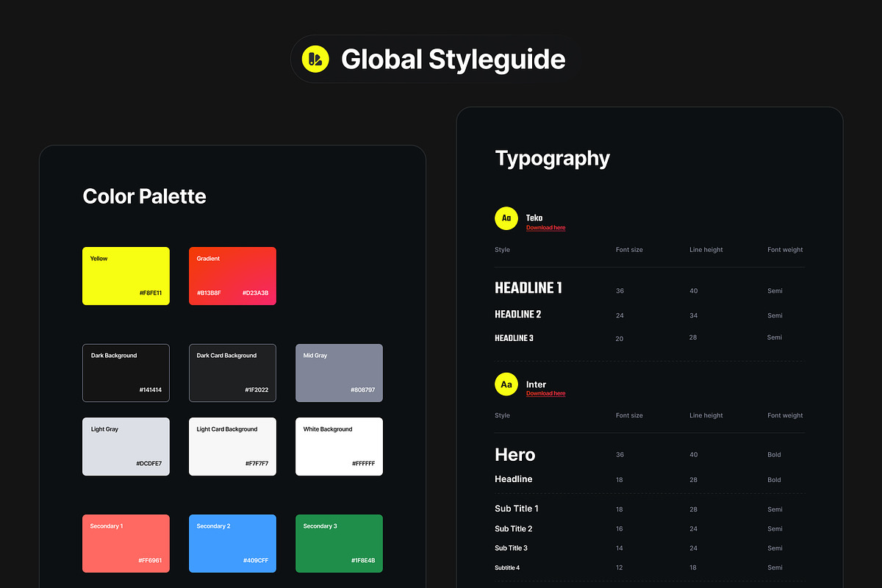This screenshot has height=588, width=882.
Task: Pick the Secondary 3 green swatch
Action: 339,543
